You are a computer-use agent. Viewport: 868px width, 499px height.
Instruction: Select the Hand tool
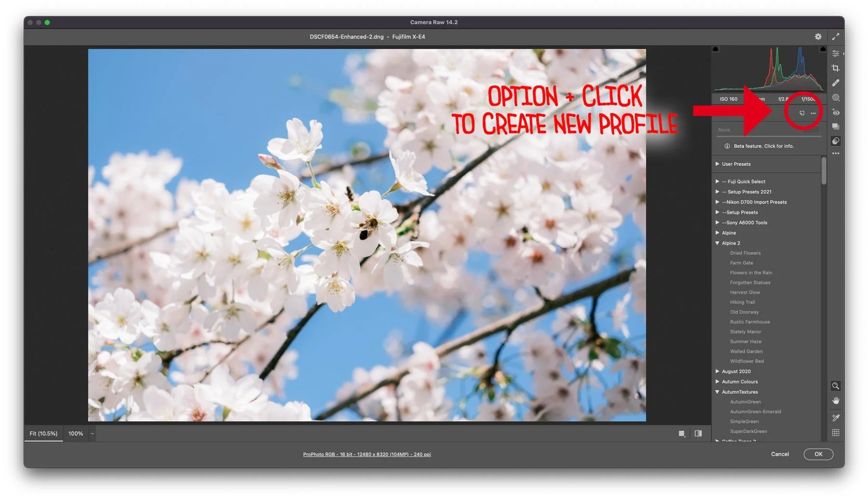(x=836, y=400)
